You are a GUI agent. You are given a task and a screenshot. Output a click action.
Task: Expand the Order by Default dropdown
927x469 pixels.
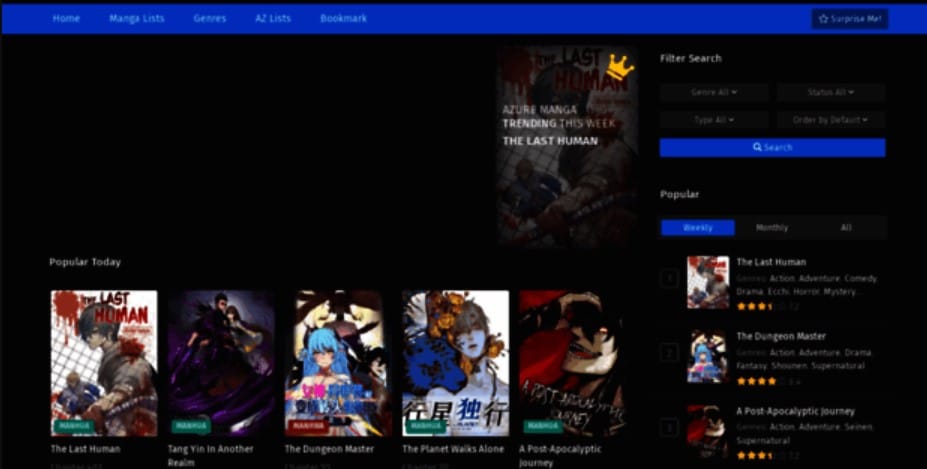click(x=831, y=119)
